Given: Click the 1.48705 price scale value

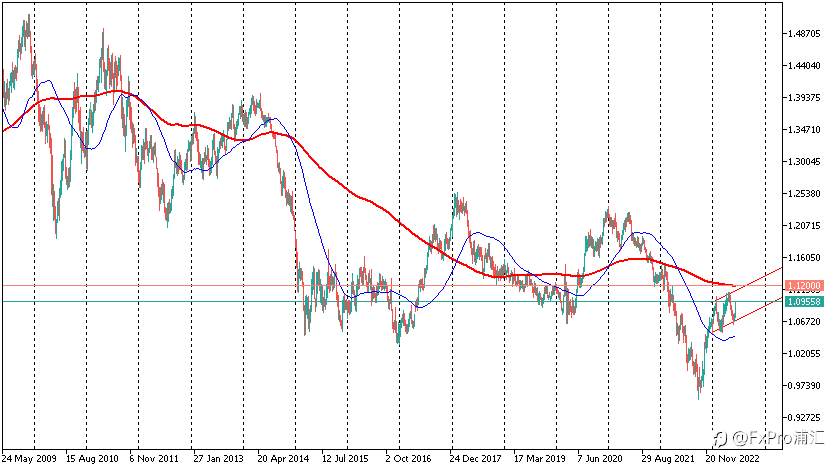Looking at the screenshot, I should [x=804, y=34].
